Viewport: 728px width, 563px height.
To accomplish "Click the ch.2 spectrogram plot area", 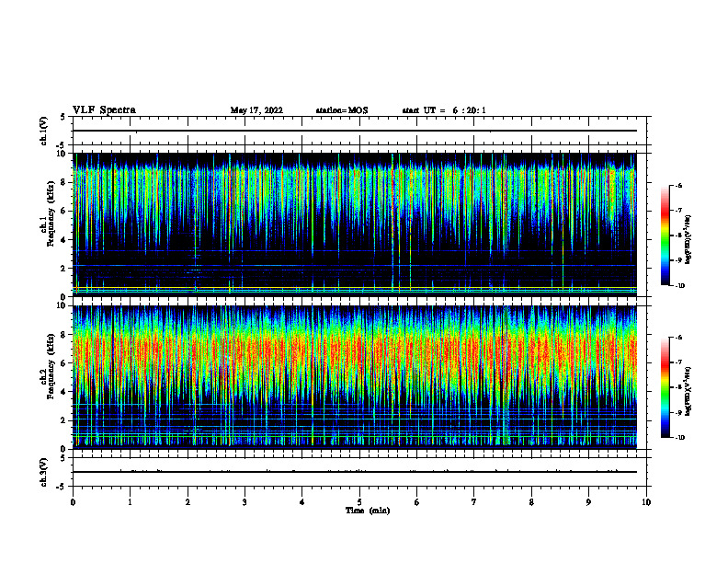I will (355, 377).
